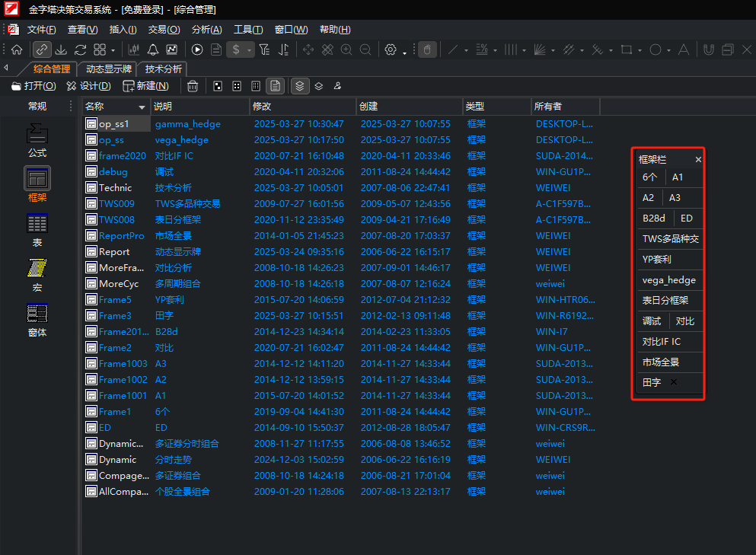Click the alert bell icon
756x555 pixels.
[153, 49]
